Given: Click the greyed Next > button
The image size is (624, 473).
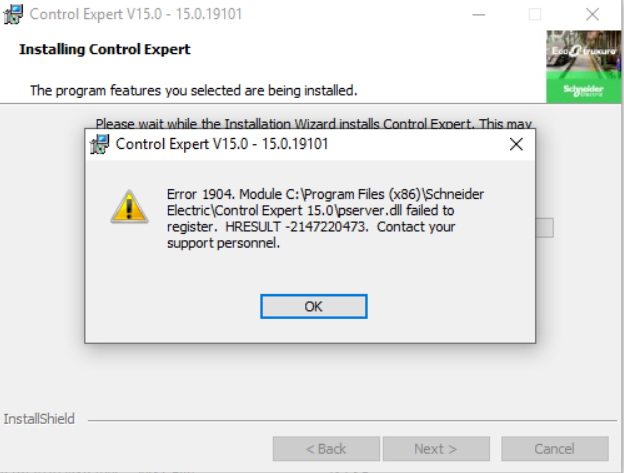Looking at the screenshot, I should point(436,449).
